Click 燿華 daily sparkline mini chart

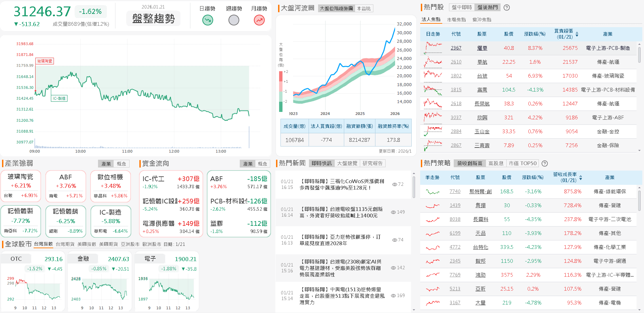[432, 47]
